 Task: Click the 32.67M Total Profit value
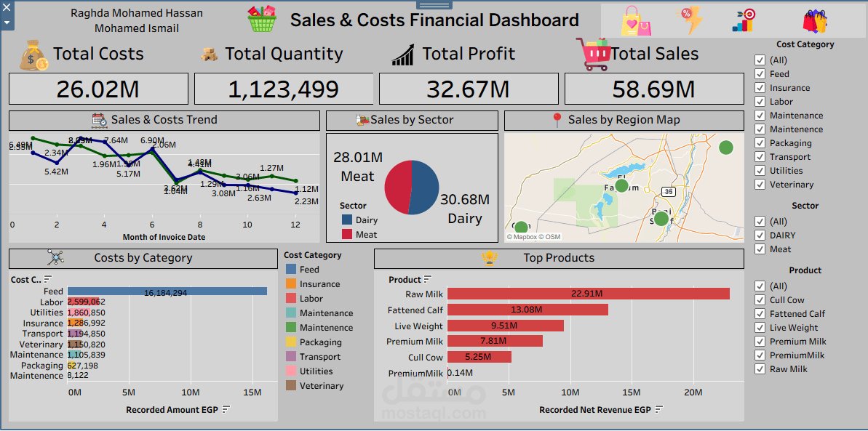point(468,89)
